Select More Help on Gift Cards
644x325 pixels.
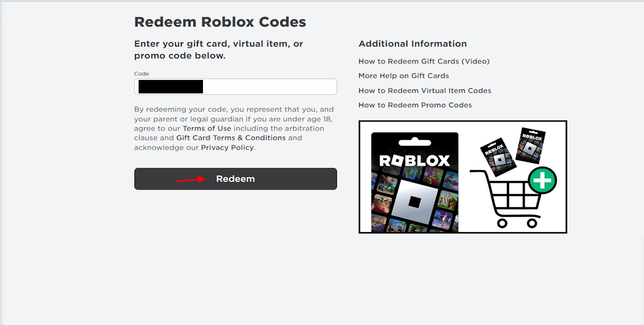[403, 75]
